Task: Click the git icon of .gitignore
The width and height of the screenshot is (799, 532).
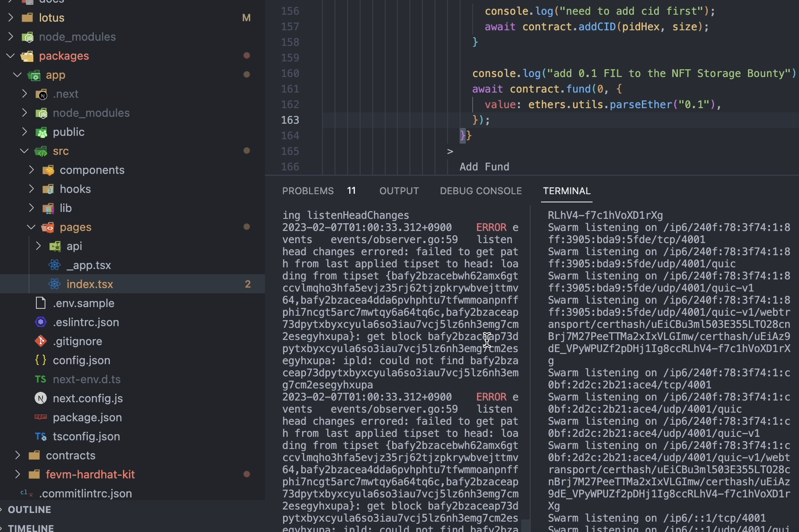Action: pyautogui.click(x=41, y=341)
